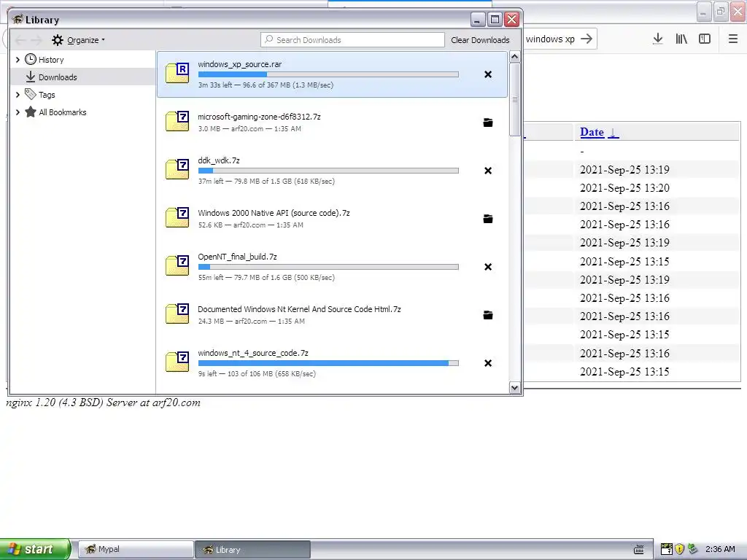The width and height of the screenshot is (747, 560).
Task: Click the network tray icon beside the shield
Action: pos(693,549)
